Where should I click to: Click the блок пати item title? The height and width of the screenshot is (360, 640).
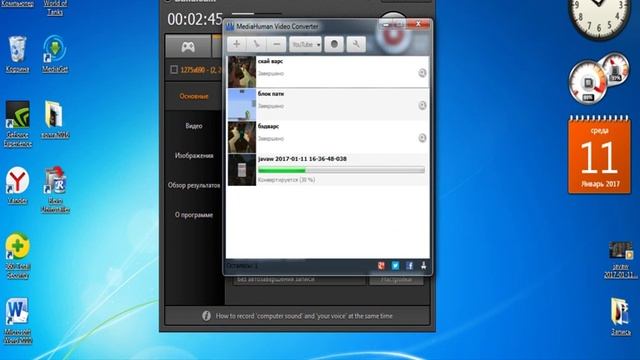click(x=271, y=94)
